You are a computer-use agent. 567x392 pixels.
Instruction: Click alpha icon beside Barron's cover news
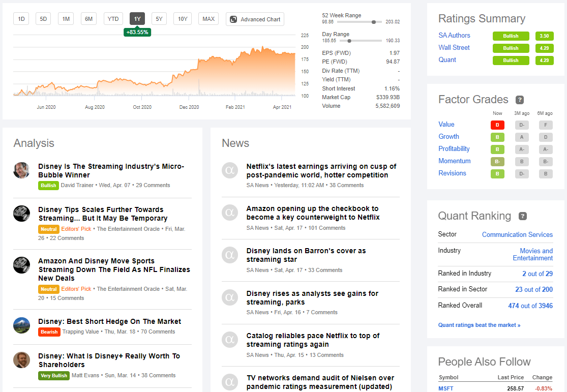coord(230,255)
